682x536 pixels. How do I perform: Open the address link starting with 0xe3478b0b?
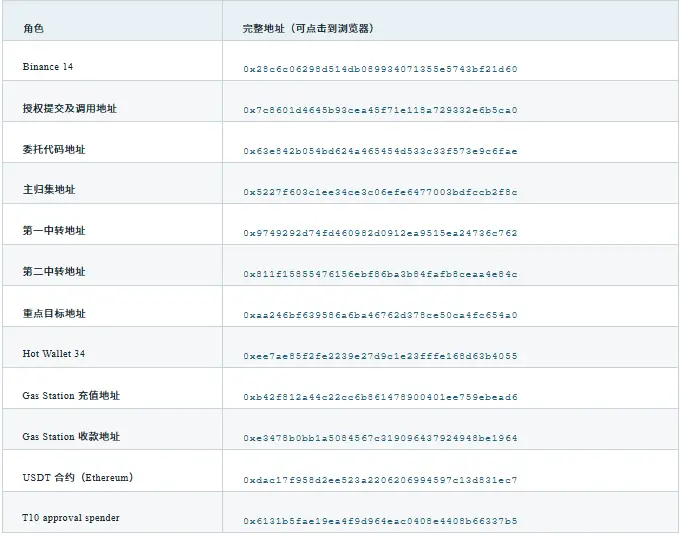pyautogui.click(x=380, y=438)
